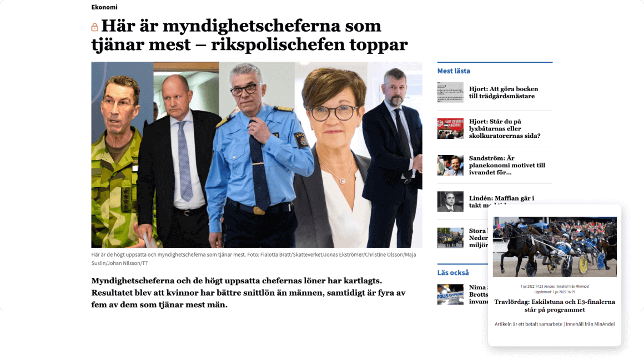Open the main article headline about myndighetscheferna

250,35
